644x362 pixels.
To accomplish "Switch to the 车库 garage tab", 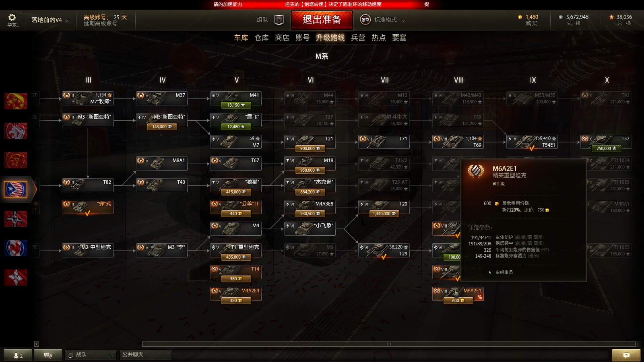I will tap(241, 38).
